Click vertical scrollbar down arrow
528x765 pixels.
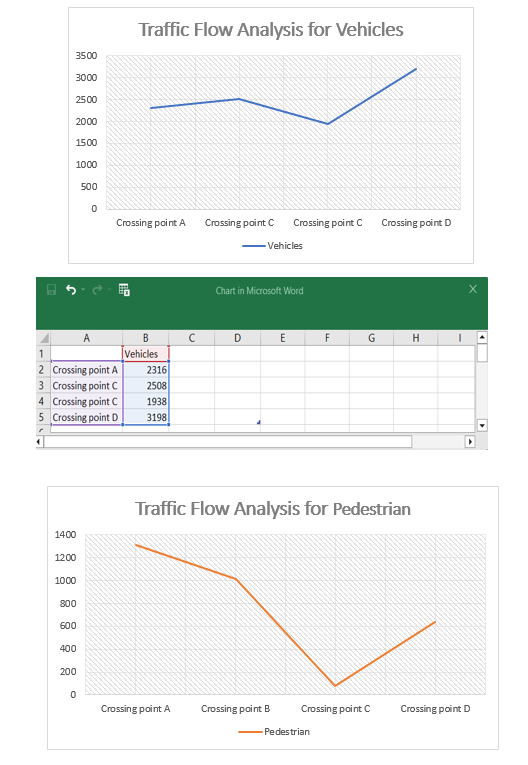point(482,425)
